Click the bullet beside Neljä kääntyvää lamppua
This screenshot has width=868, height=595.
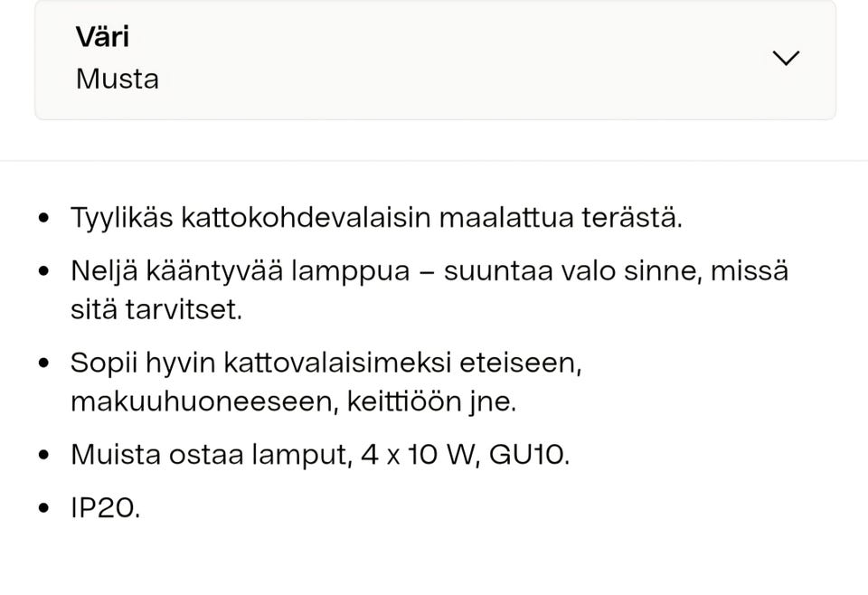pos(44,270)
